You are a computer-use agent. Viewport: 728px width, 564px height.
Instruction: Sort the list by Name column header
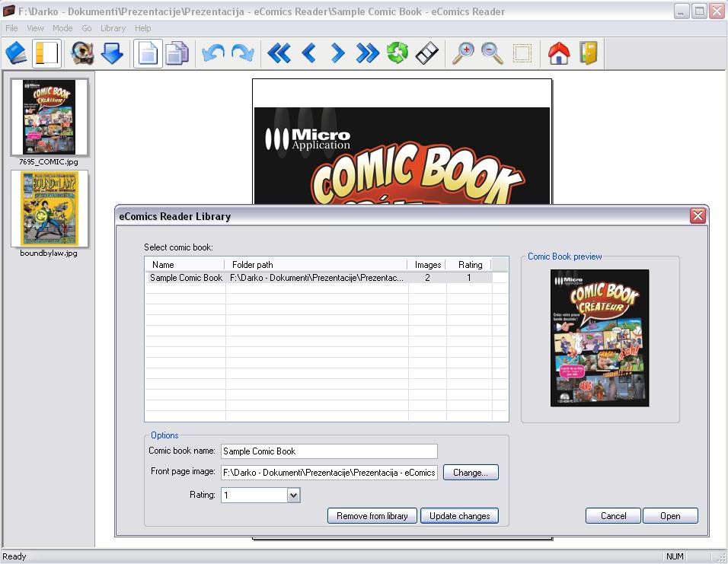point(185,265)
